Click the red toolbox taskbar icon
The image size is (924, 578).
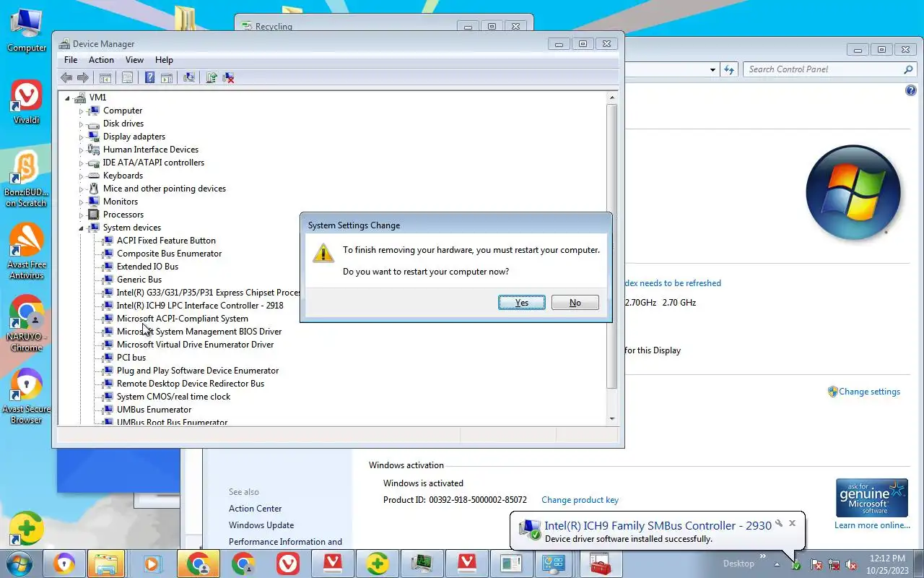pyautogui.click(x=600, y=564)
